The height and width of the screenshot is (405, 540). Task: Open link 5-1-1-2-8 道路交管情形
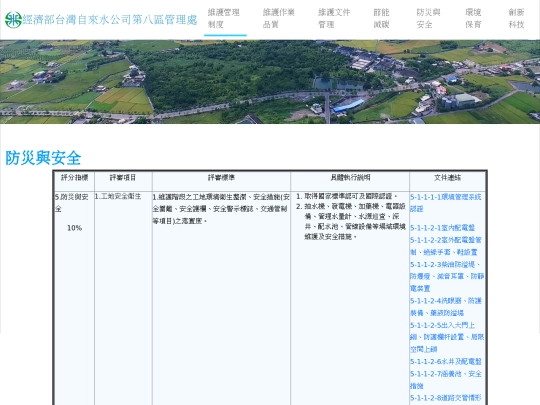(x=446, y=398)
